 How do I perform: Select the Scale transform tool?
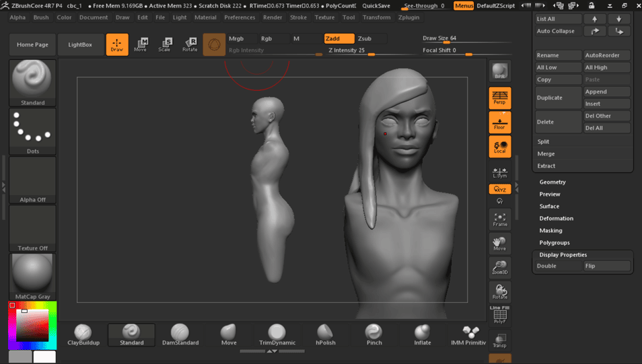(165, 44)
